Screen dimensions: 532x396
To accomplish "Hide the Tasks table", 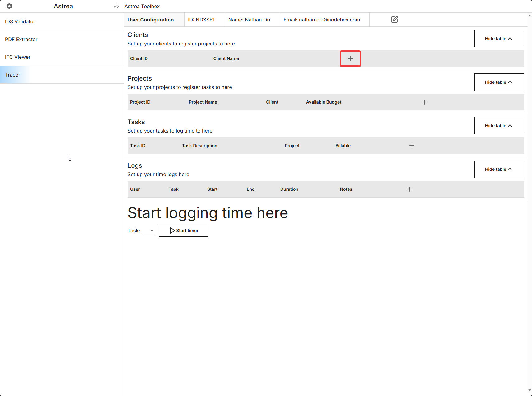I will coord(499,126).
